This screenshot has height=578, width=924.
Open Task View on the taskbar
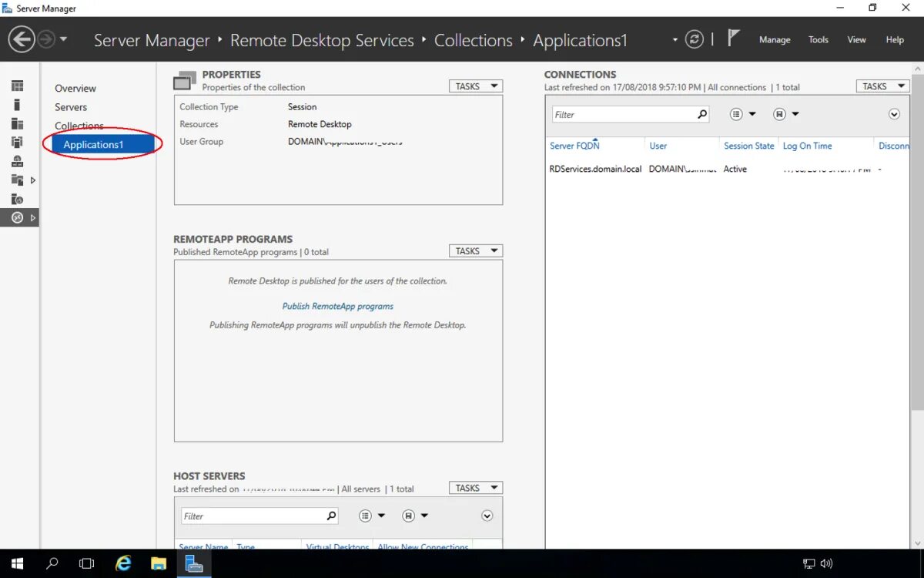point(87,563)
